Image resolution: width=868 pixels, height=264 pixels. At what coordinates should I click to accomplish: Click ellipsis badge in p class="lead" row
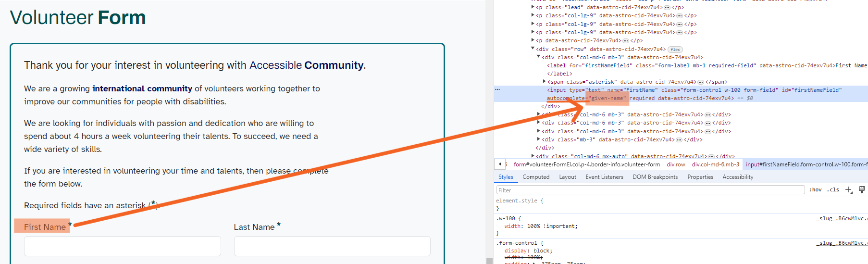(x=667, y=8)
